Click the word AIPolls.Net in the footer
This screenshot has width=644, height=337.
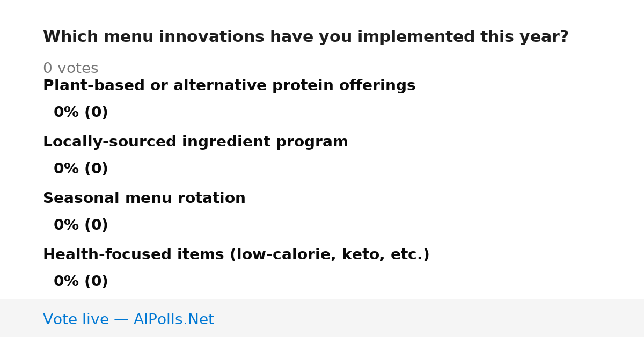(173, 319)
